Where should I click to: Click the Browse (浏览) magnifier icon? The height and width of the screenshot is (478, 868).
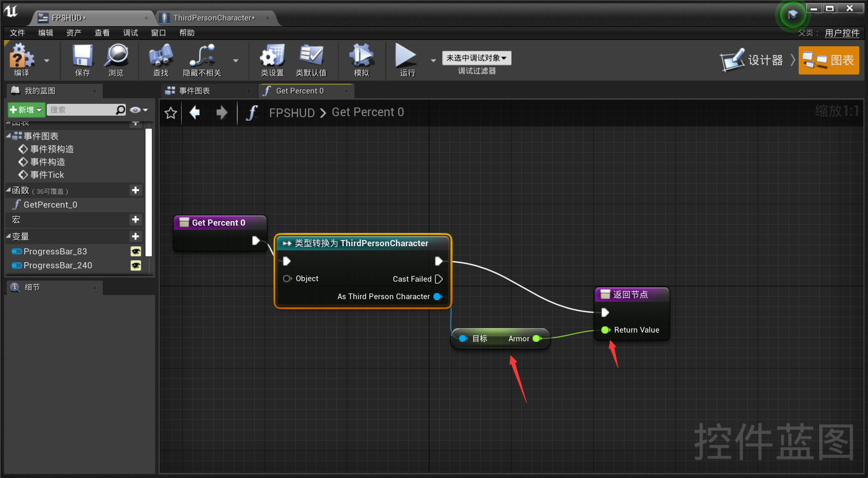(x=116, y=57)
